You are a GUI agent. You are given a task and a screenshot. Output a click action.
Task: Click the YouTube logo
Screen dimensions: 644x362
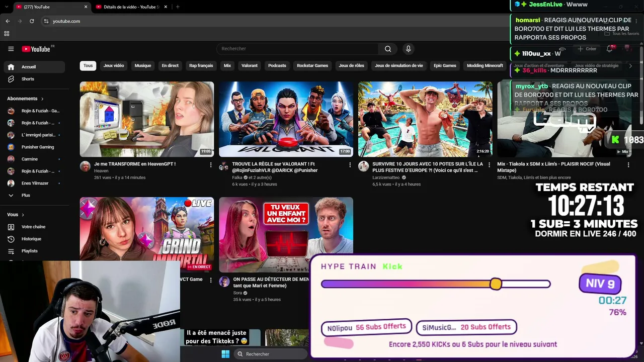36,49
